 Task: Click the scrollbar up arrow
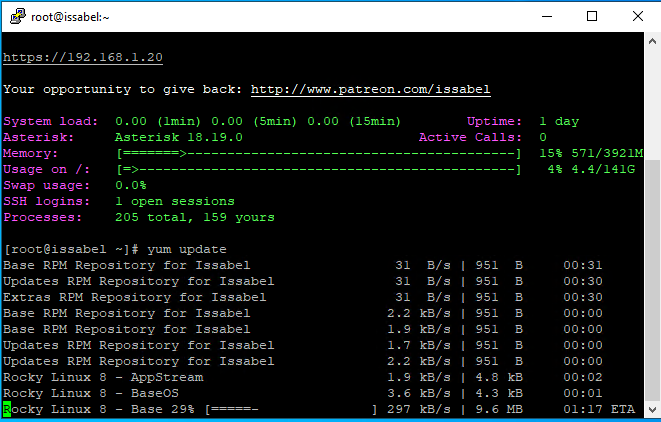pyautogui.click(x=652, y=40)
